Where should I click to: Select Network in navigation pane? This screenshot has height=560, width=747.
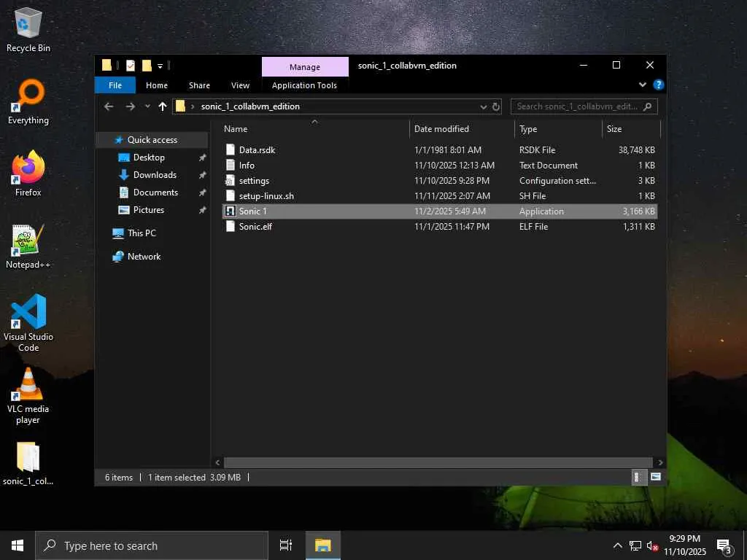click(144, 257)
